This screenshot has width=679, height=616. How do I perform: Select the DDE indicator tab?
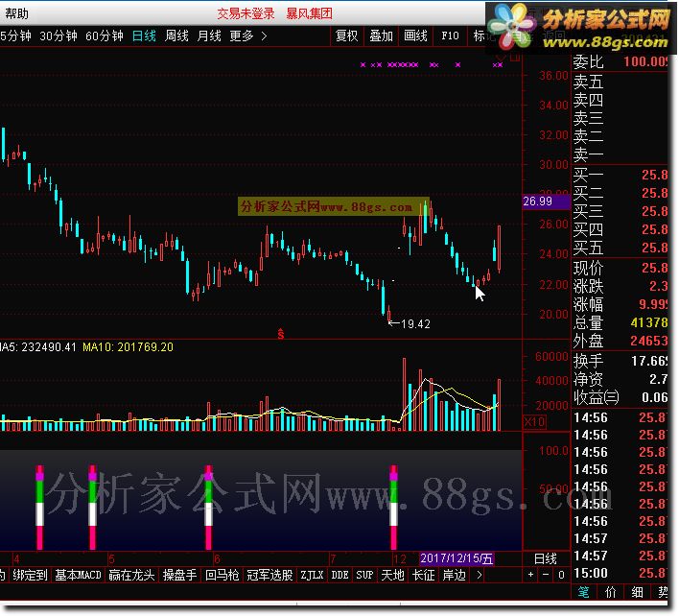click(339, 576)
